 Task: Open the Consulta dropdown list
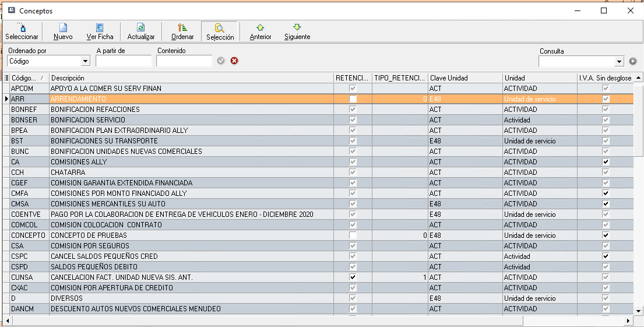[620, 62]
